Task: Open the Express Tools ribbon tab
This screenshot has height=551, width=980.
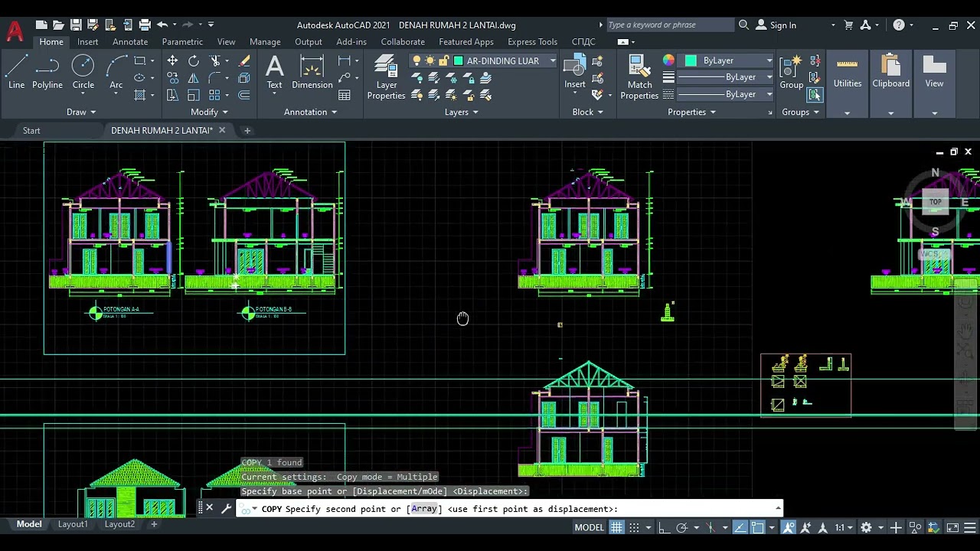Action: click(x=532, y=42)
